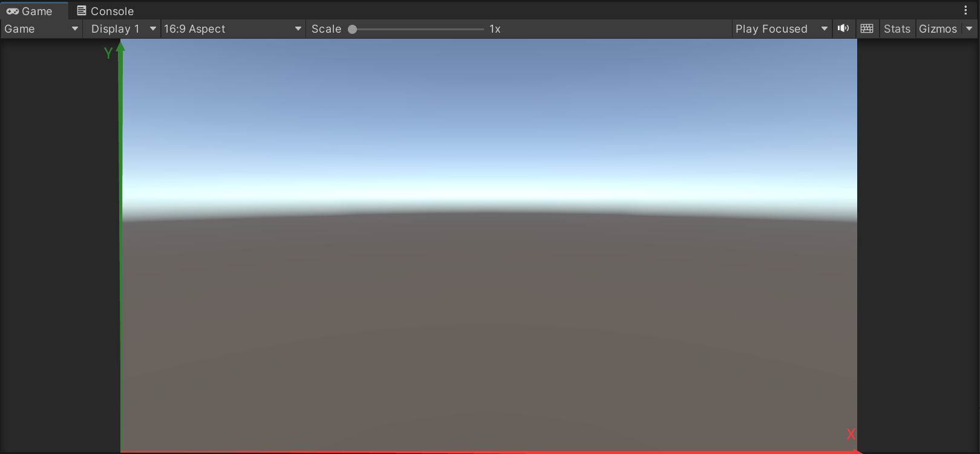Open the Play Focused dropdown

(781, 29)
